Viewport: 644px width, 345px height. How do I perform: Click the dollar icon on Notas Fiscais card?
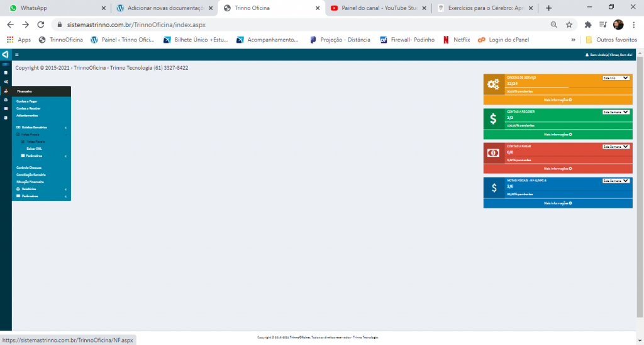tap(494, 188)
